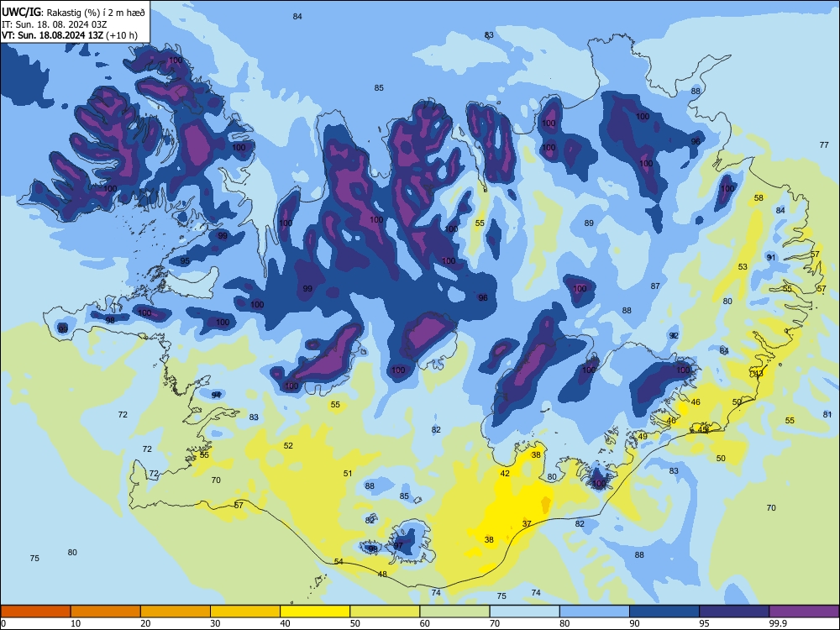
Task: Choose the 70–80 light blue legend swatch
Action: (524, 612)
